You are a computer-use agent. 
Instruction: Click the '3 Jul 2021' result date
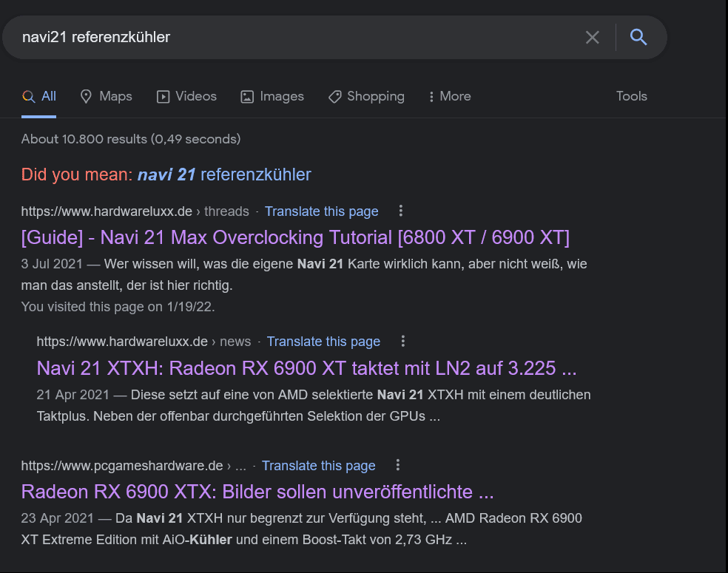pos(52,264)
